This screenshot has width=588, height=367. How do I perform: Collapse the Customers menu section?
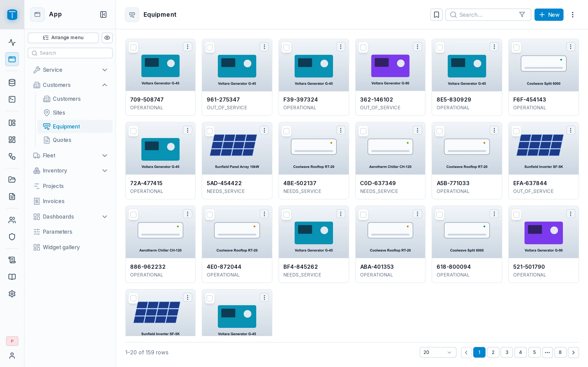click(70, 85)
